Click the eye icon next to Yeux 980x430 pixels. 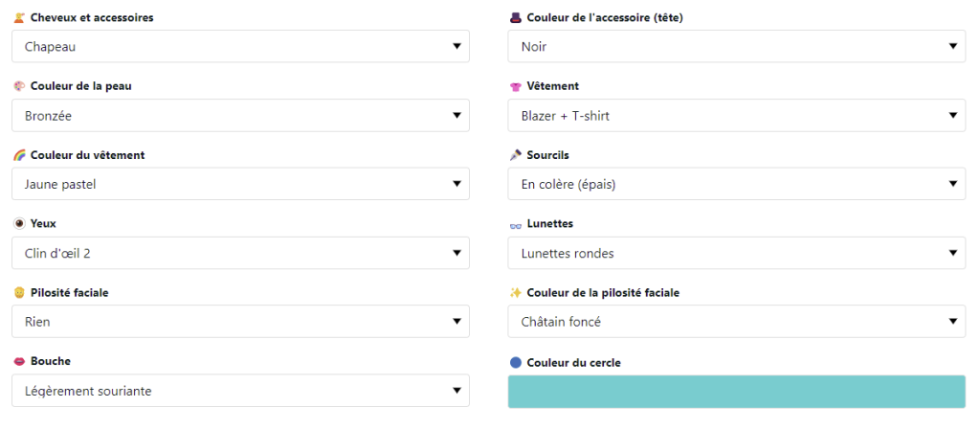coord(19,224)
